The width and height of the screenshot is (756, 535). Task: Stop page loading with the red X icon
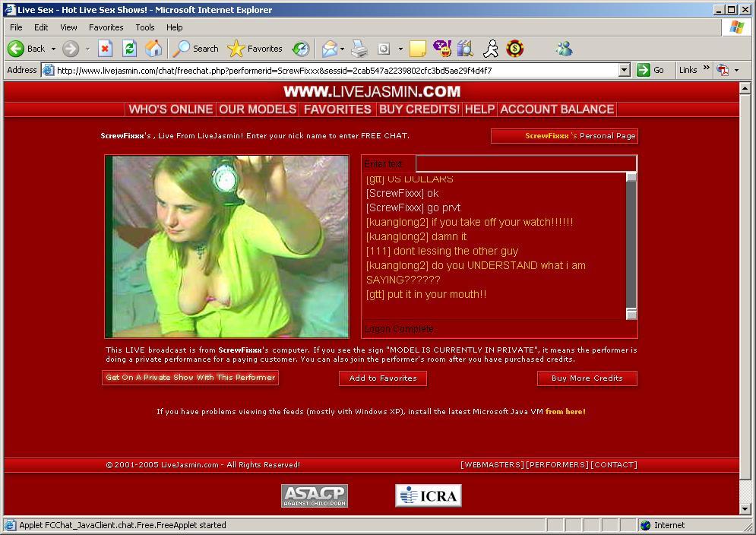(105, 49)
